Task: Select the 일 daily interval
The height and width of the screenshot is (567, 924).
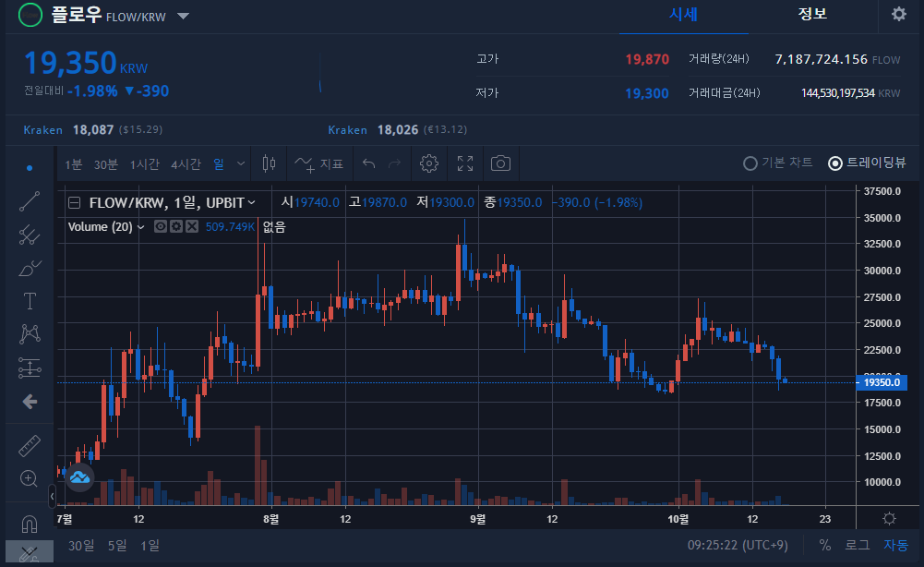Action: point(219,163)
